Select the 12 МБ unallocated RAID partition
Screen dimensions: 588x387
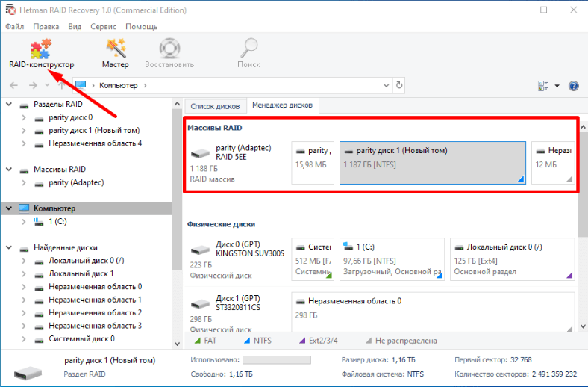553,163
